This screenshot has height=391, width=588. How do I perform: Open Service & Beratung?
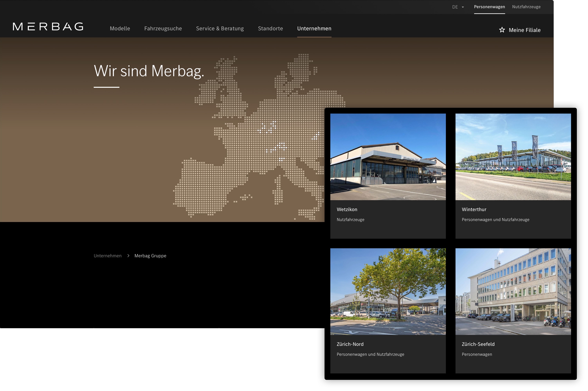click(220, 28)
